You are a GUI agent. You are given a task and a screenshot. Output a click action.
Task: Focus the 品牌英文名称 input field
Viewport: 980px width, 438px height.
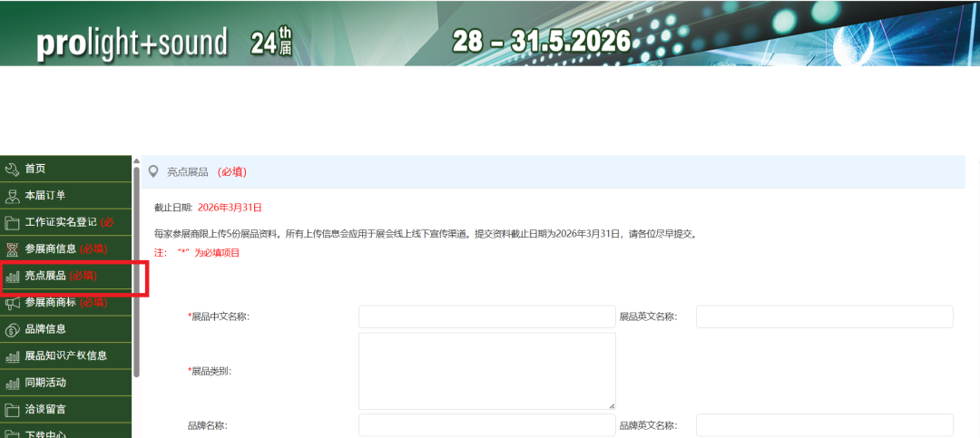[824, 425]
